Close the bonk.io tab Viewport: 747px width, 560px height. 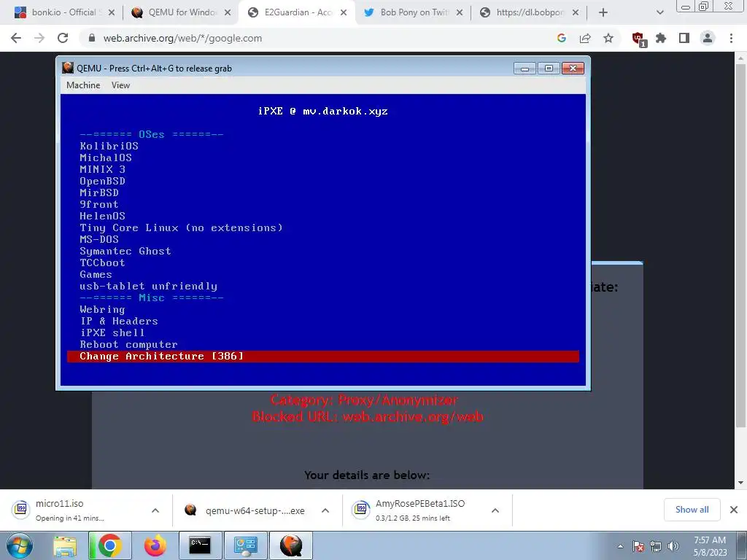[x=112, y=12]
